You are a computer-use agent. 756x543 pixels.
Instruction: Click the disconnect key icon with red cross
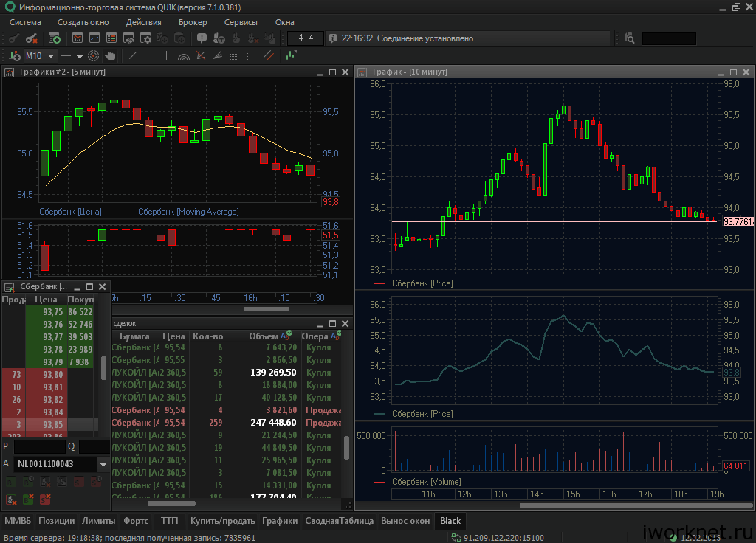pos(32,38)
